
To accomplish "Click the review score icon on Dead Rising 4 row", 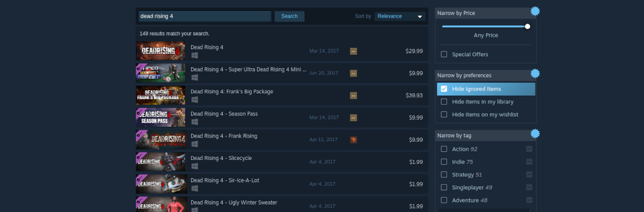I will point(354,51).
